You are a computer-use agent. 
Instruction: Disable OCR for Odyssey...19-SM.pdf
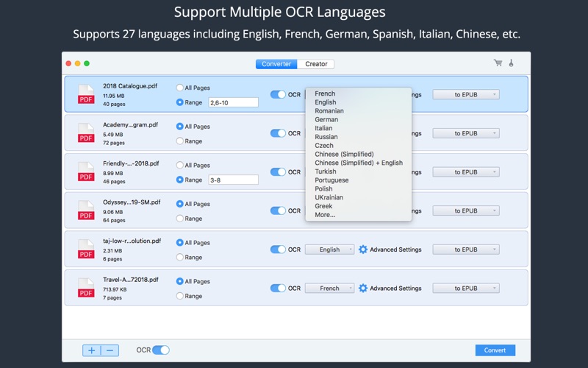tap(278, 210)
